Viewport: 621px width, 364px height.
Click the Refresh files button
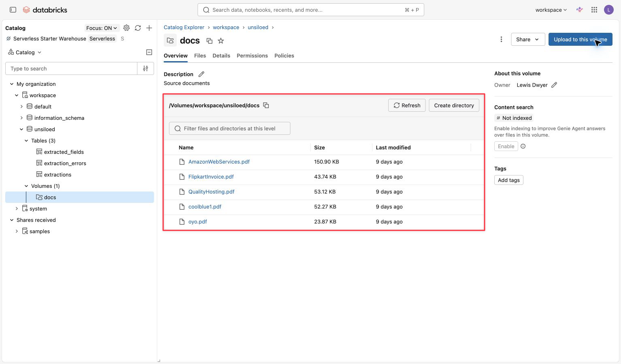pyautogui.click(x=407, y=105)
